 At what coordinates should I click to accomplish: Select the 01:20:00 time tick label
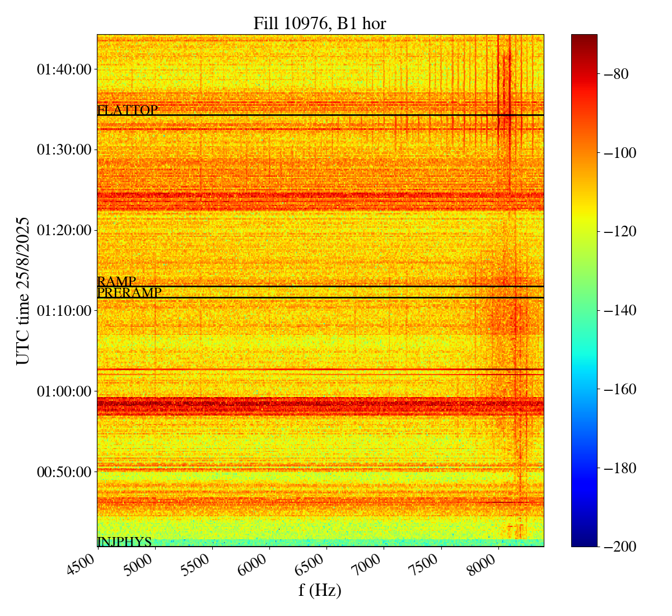click(x=64, y=230)
